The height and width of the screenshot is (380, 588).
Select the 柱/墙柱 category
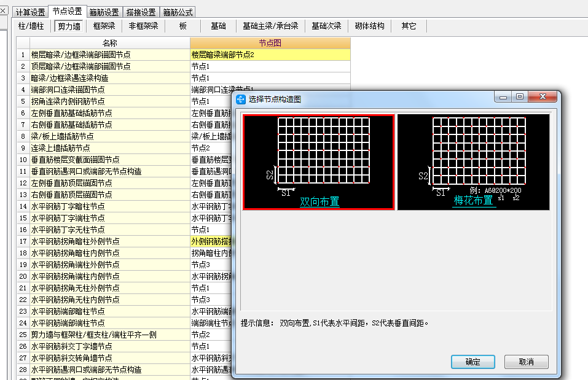[31, 26]
